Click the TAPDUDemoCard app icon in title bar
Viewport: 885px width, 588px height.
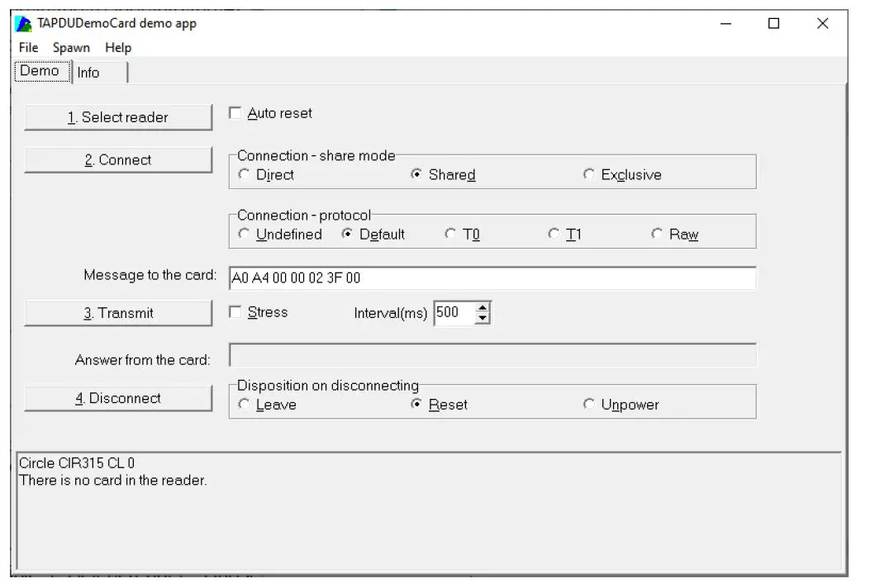(x=24, y=23)
